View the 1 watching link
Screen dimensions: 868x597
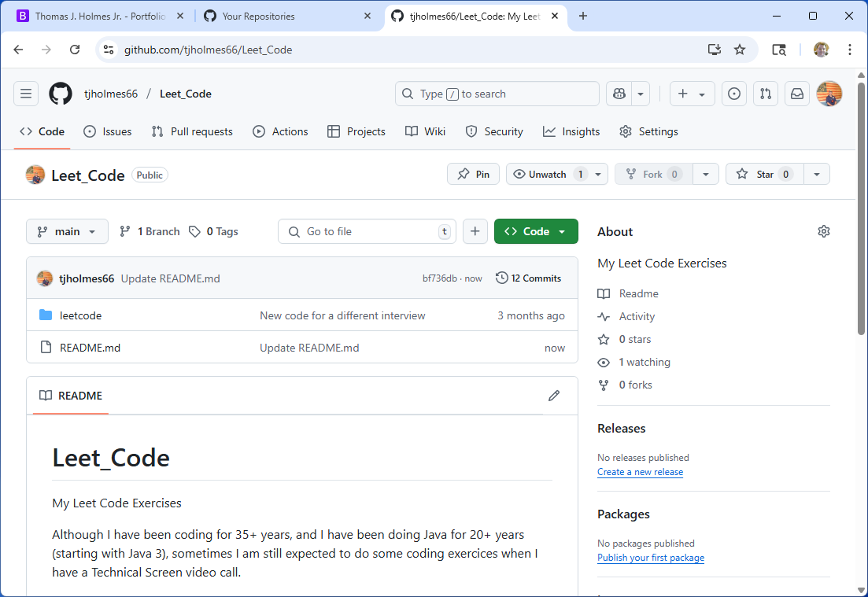pos(633,362)
